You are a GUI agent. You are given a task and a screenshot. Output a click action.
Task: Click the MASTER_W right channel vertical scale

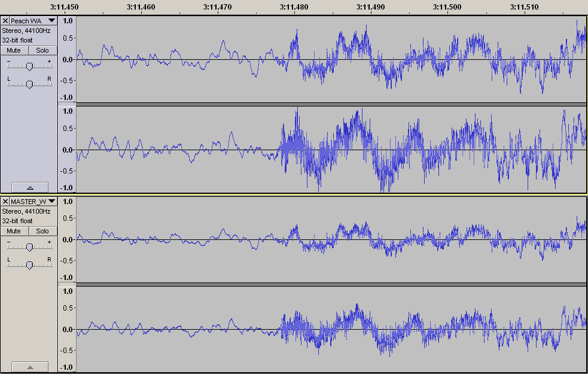click(67, 329)
